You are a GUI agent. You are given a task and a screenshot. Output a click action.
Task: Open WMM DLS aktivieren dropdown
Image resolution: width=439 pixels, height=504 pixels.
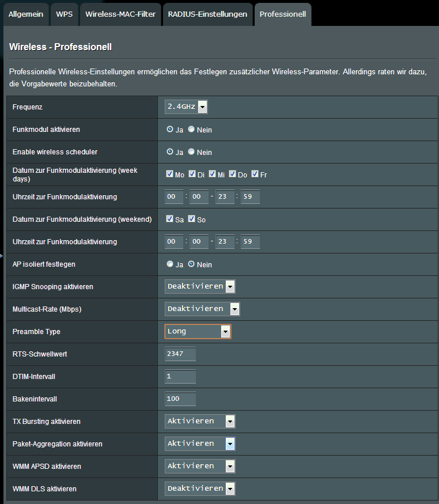[x=200, y=488]
